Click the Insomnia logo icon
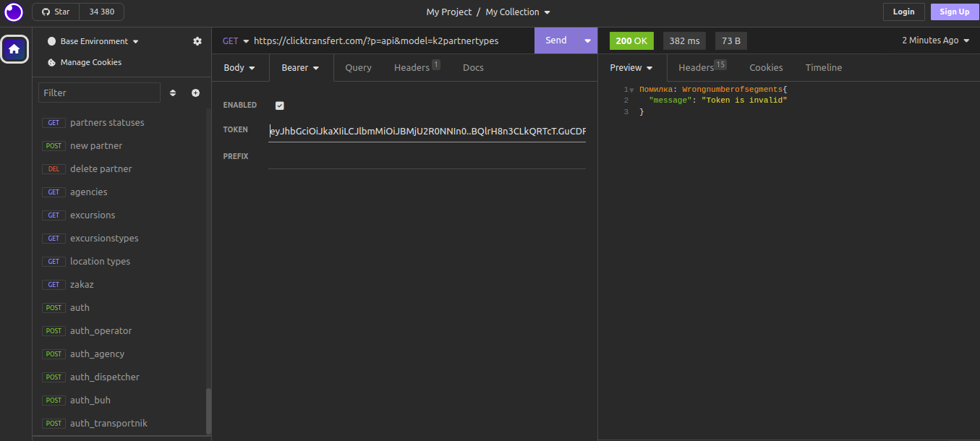The image size is (980, 441). point(14,12)
